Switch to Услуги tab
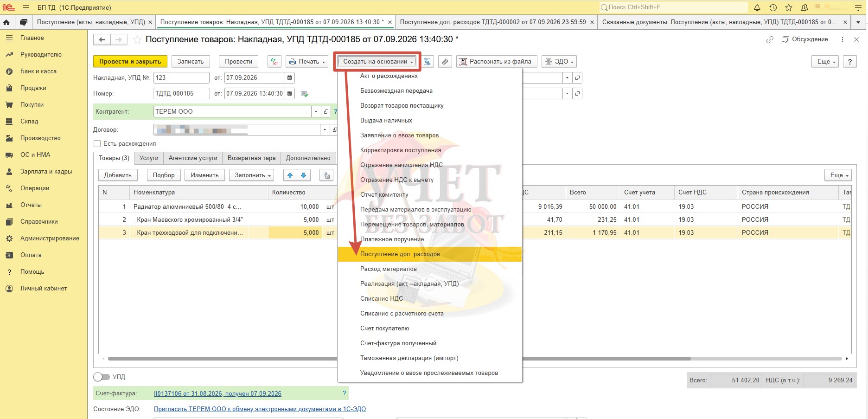Screen dimensions: 868x419 149,158
